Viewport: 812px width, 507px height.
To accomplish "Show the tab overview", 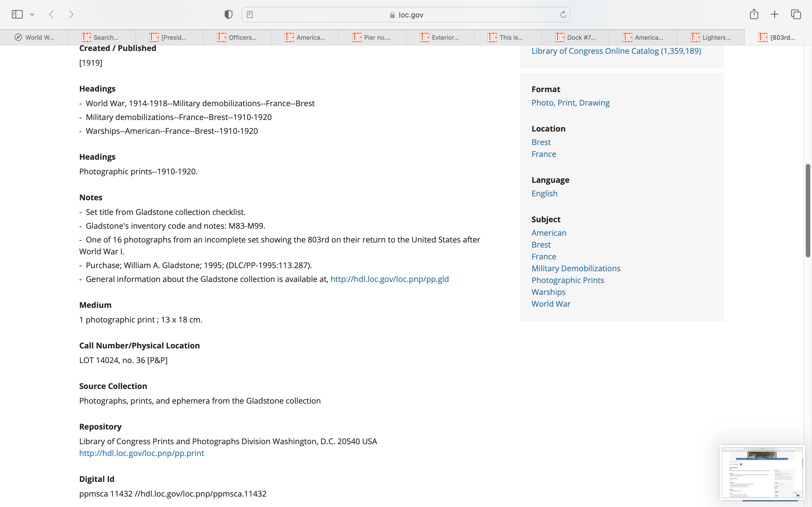I will coord(796,14).
